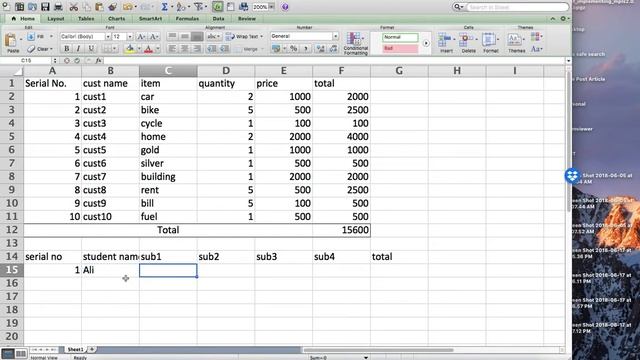Apply the Normal cell style
The image size is (640, 360).
tap(400, 37)
